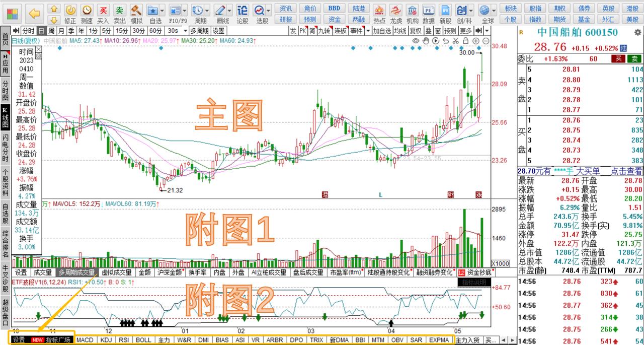Toggle the chart lock icon
The height and width of the screenshot is (345, 644).
pyautogui.click(x=465, y=40)
